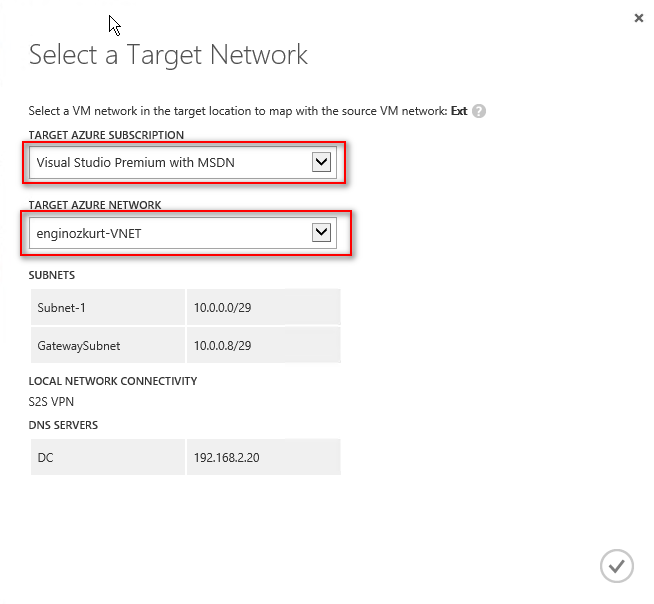The height and width of the screenshot is (604, 654).
Task: Click the TARGET AZURE NETWORK label
Action: point(95,205)
